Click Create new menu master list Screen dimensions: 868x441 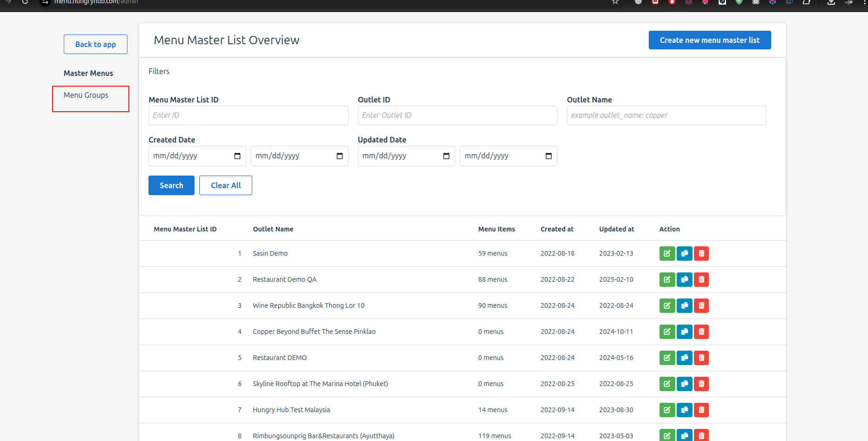tap(709, 40)
